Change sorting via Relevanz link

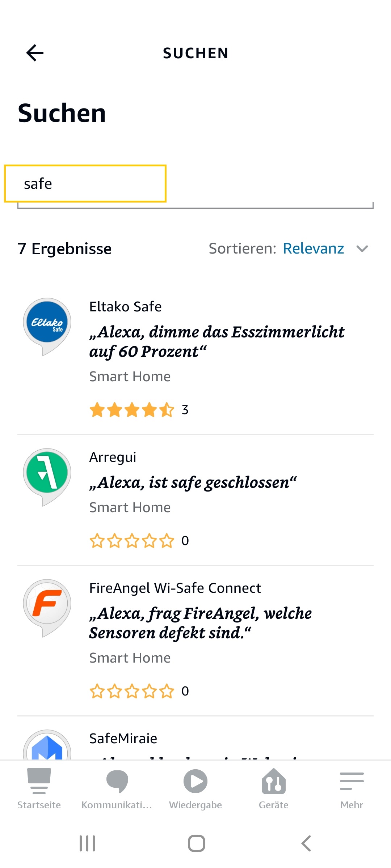pyautogui.click(x=313, y=248)
